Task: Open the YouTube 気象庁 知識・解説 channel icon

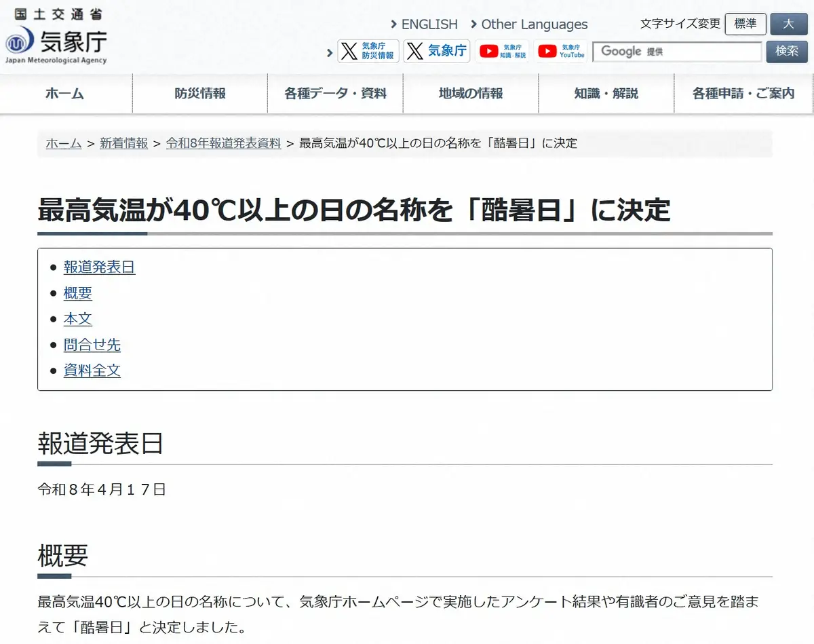Action: (502, 51)
